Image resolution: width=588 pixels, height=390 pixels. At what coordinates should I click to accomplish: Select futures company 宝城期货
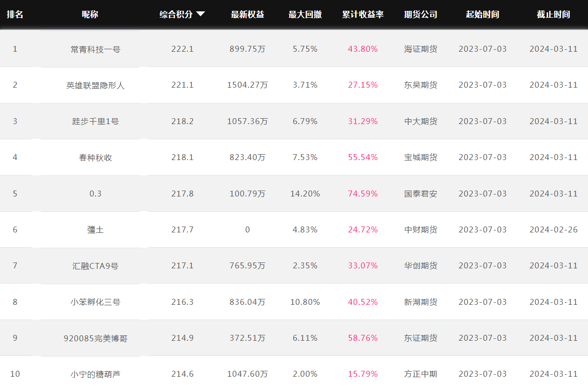coord(421,157)
